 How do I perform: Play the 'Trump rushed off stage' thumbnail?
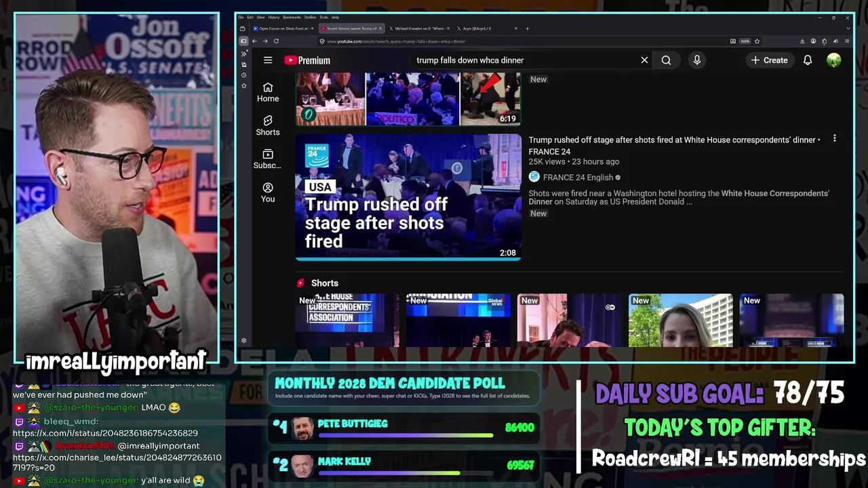tap(408, 197)
